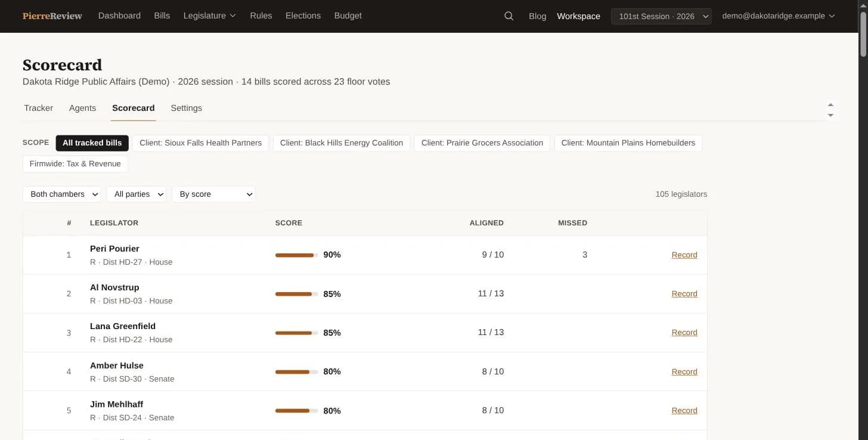Open the 101st Session 2026 selector
Viewport: 868px width, 440px height.
click(x=661, y=16)
